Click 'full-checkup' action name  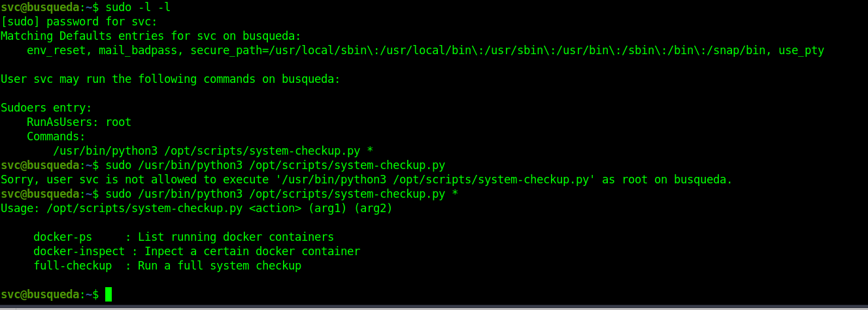[73, 266]
